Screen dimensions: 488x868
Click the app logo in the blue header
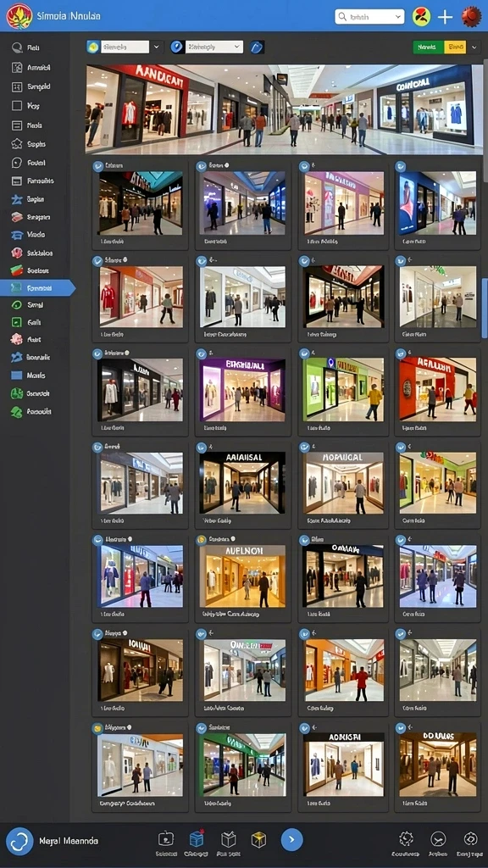[x=19, y=16]
